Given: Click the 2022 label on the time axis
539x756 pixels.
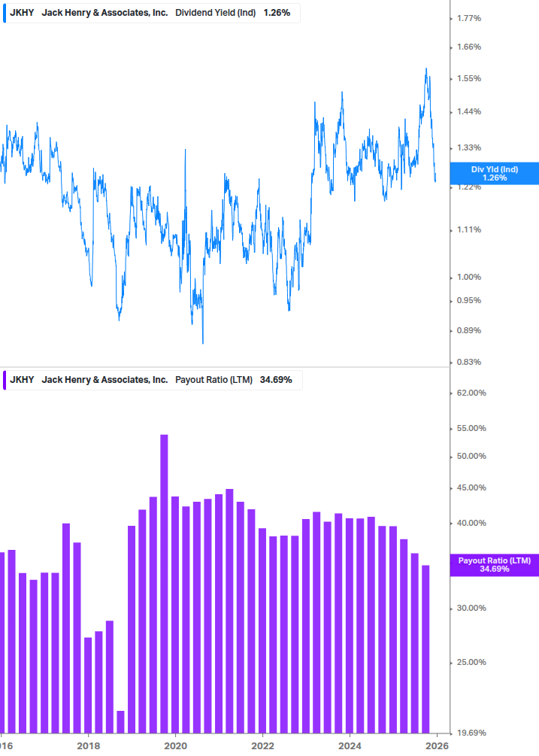Looking at the screenshot, I should click(x=262, y=745).
